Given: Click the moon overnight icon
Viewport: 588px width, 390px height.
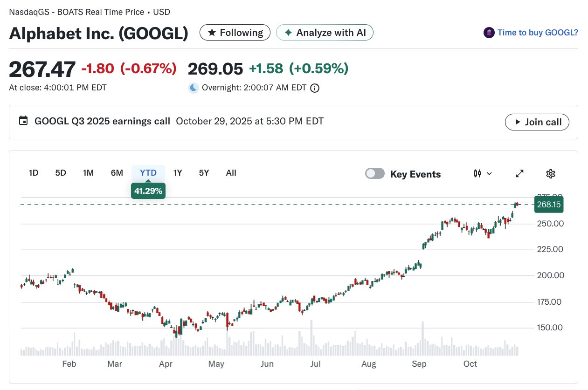Looking at the screenshot, I should pos(194,88).
